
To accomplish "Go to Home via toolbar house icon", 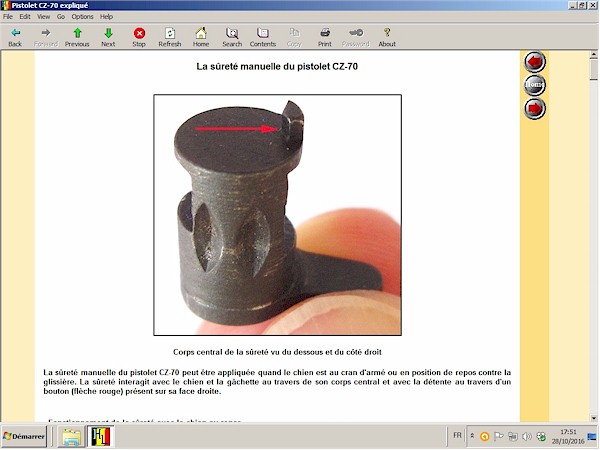I will click(201, 37).
